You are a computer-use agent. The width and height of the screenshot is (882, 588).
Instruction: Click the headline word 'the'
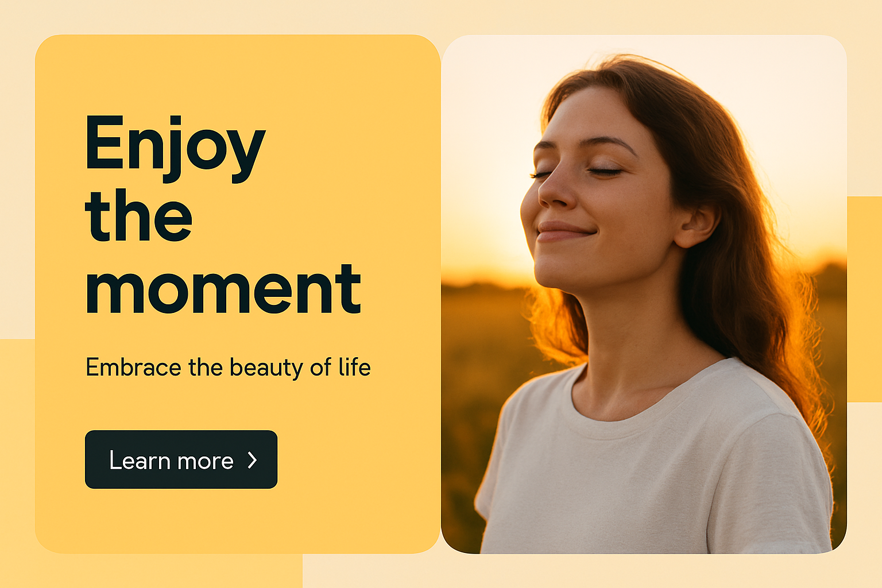point(138,215)
